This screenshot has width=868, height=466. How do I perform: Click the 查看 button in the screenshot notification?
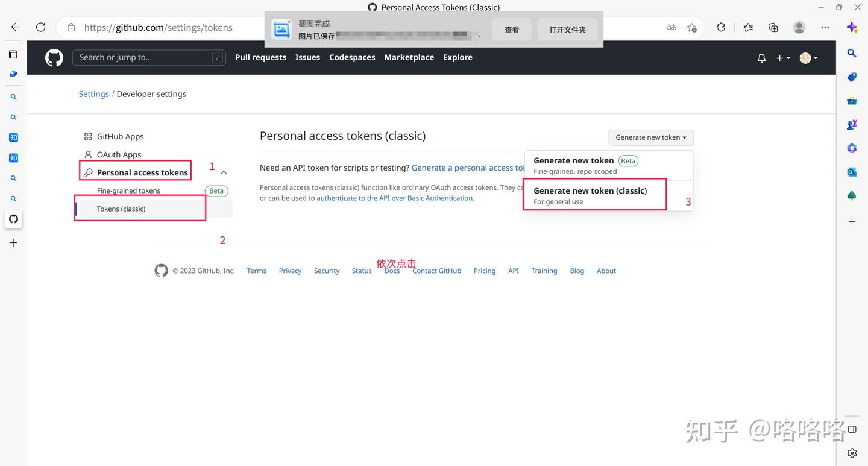[511, 29]
